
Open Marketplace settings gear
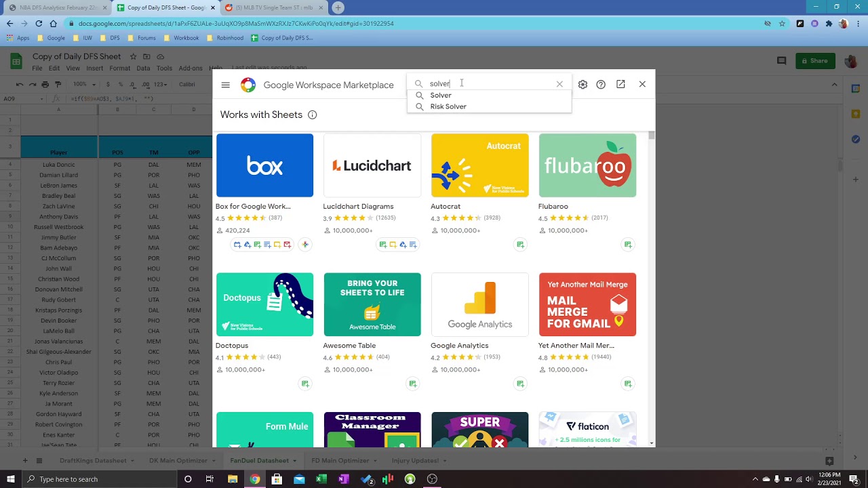click(x=583, y=85)
